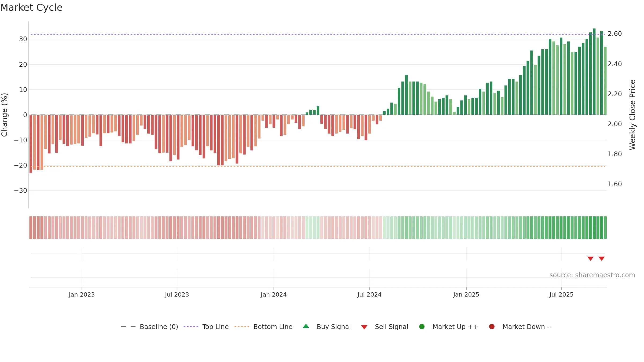Click the −30 change axis value
This screenshot has width=644, height=362.
[x=21, y=191]
